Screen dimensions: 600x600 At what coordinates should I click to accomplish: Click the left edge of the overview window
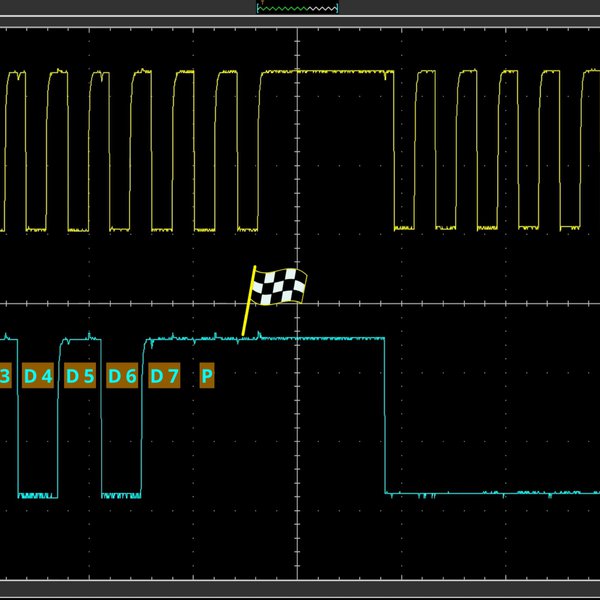pos(258,7)
